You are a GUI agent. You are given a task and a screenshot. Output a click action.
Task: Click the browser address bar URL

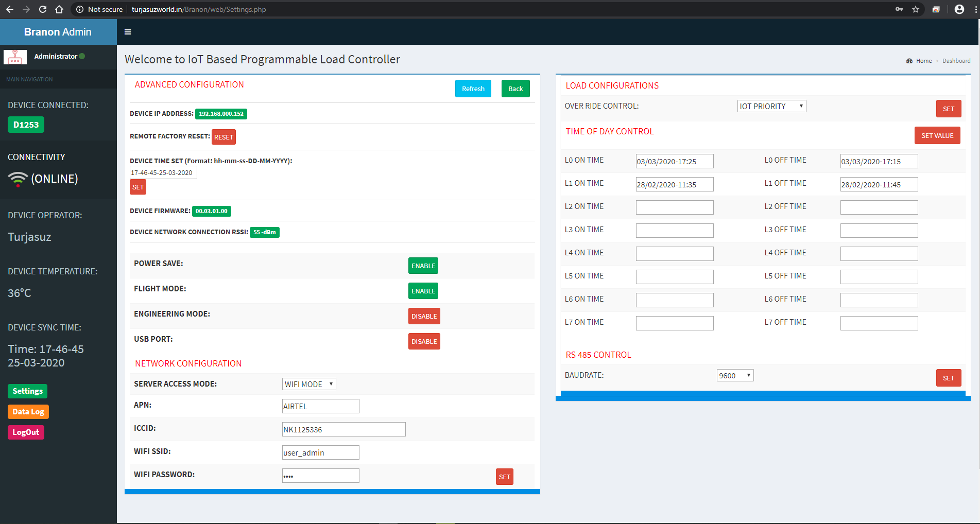(199, 9)
